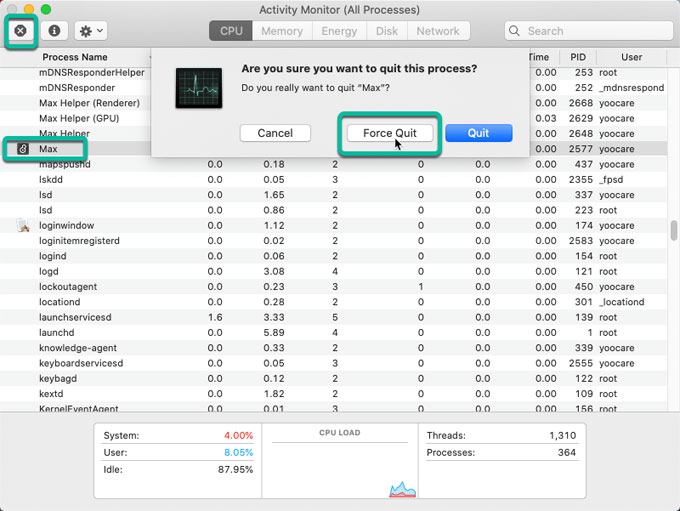Click the magnifier icon in search field

[517, 31]
